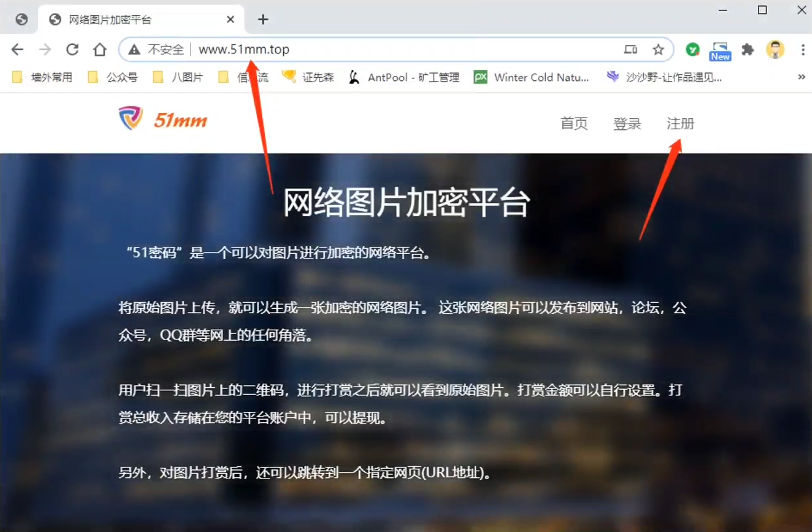Go to the browser home page
This screenshot has height=532, width=812.
point(100,50)
